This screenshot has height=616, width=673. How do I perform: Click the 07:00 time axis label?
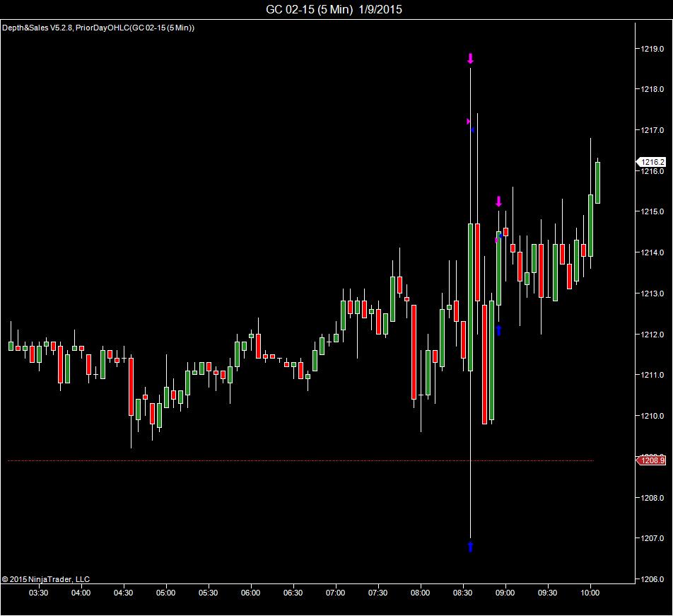335,593
